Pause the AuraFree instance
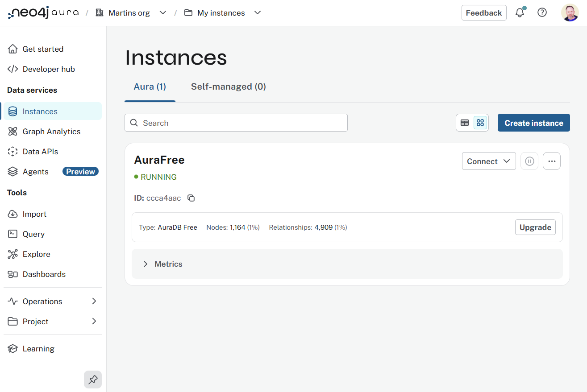The height and width of the screenshot is (392, 587). (x=529, y=161)
